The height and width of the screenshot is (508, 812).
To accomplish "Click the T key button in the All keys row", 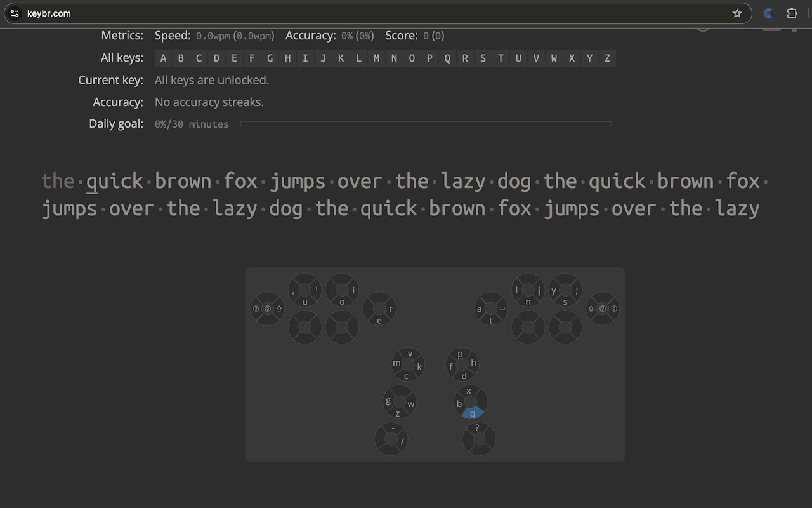I will click(501, 58).
